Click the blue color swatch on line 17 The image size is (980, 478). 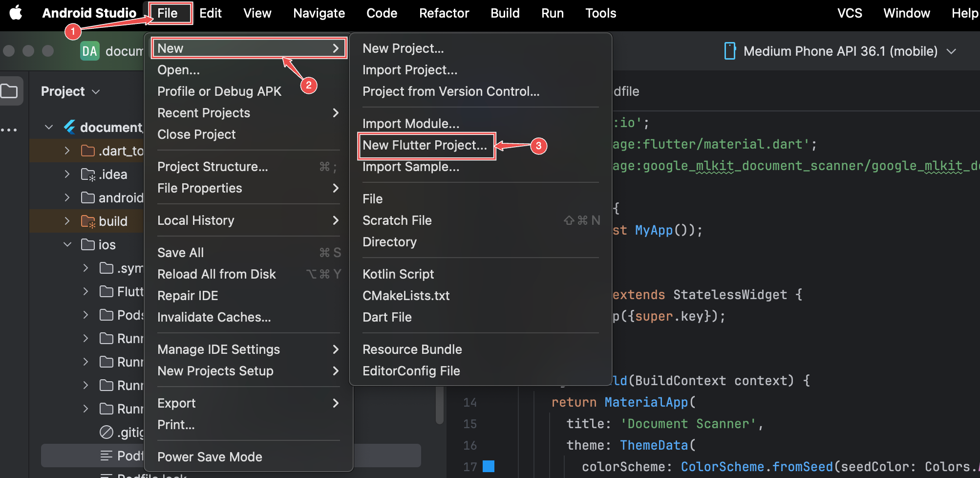[x=488, y=466]
